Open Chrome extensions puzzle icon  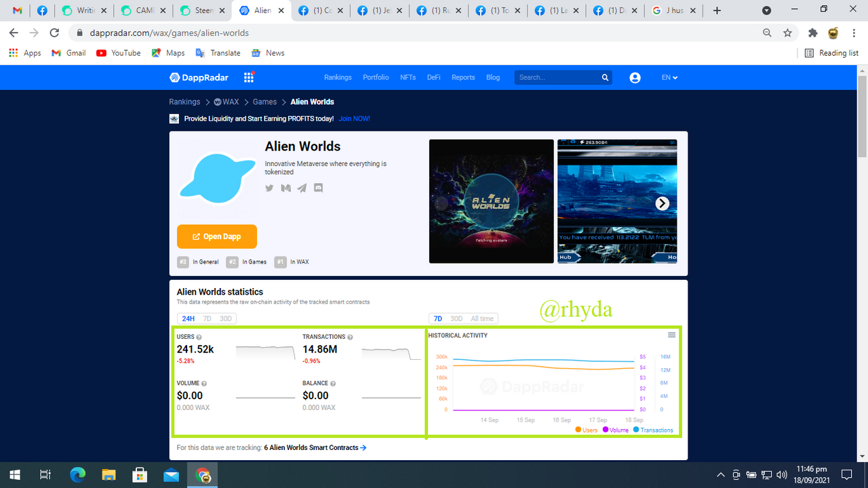tap(813, 33)
